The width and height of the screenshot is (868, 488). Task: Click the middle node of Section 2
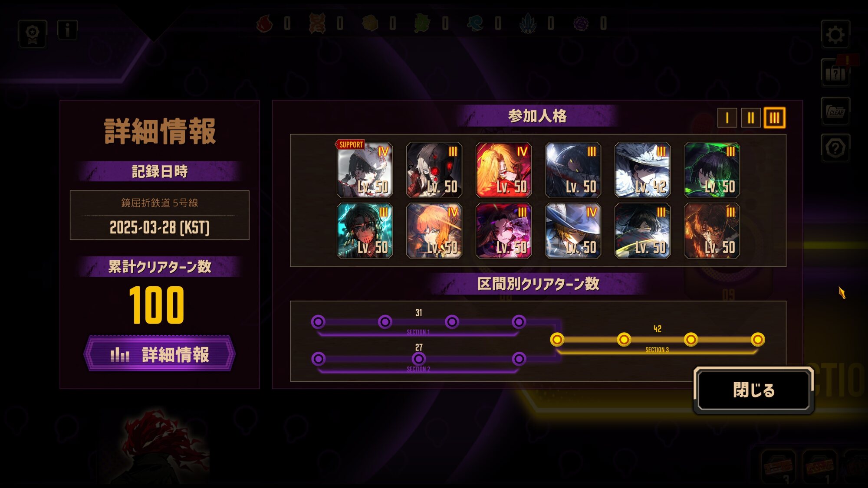pyautogui.click(x=419, y=359)
